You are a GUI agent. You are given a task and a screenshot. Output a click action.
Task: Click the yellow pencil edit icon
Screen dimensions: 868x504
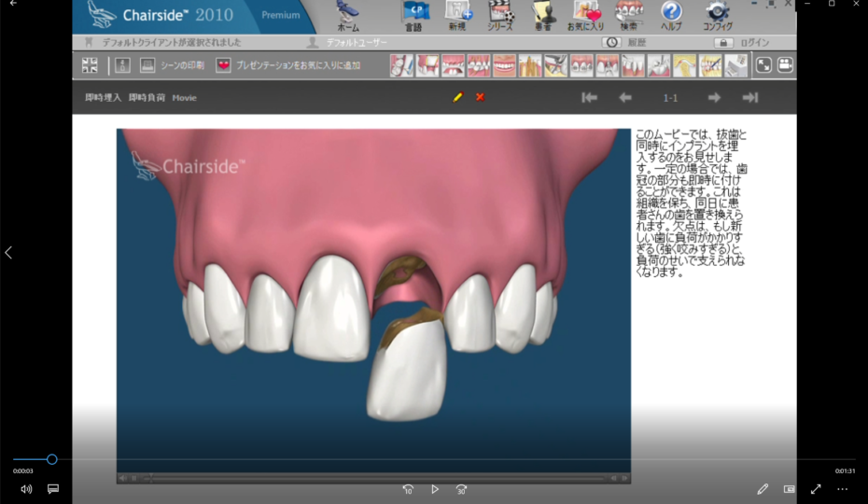458,97
